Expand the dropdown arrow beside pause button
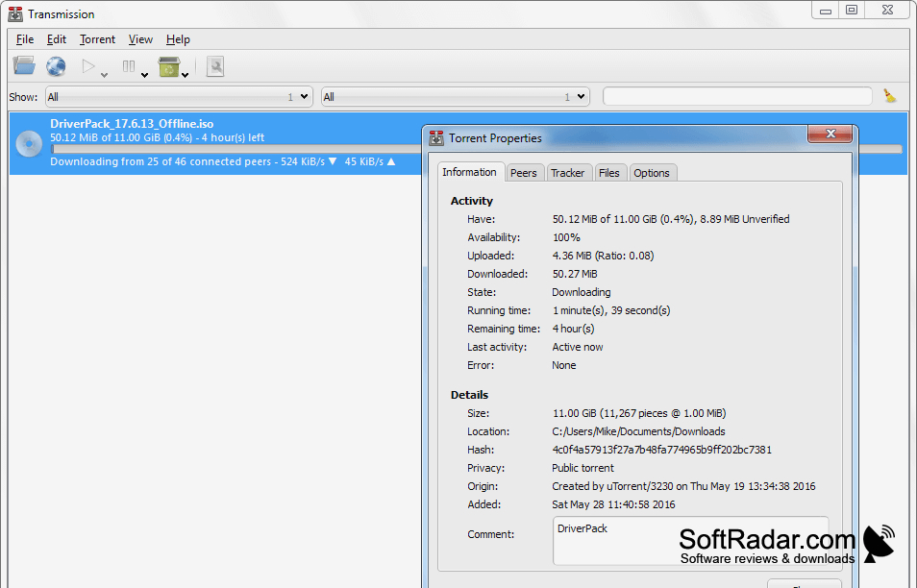 (x=144, y=75)
